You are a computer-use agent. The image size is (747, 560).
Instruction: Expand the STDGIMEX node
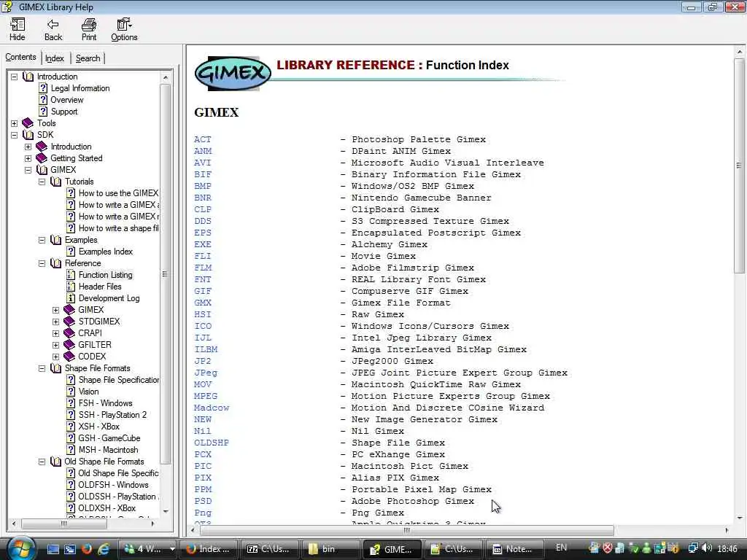(55, 322)
